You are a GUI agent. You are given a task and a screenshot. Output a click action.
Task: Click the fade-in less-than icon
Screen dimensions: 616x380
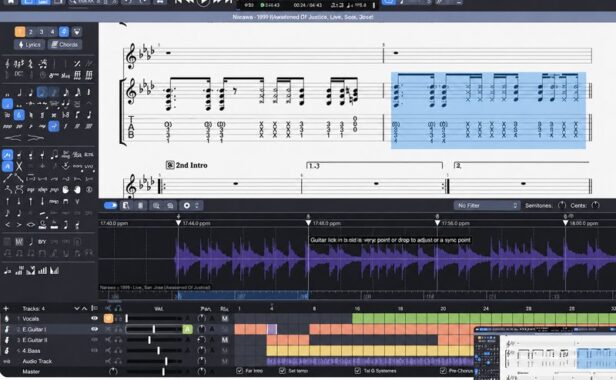tap(7, 225)
